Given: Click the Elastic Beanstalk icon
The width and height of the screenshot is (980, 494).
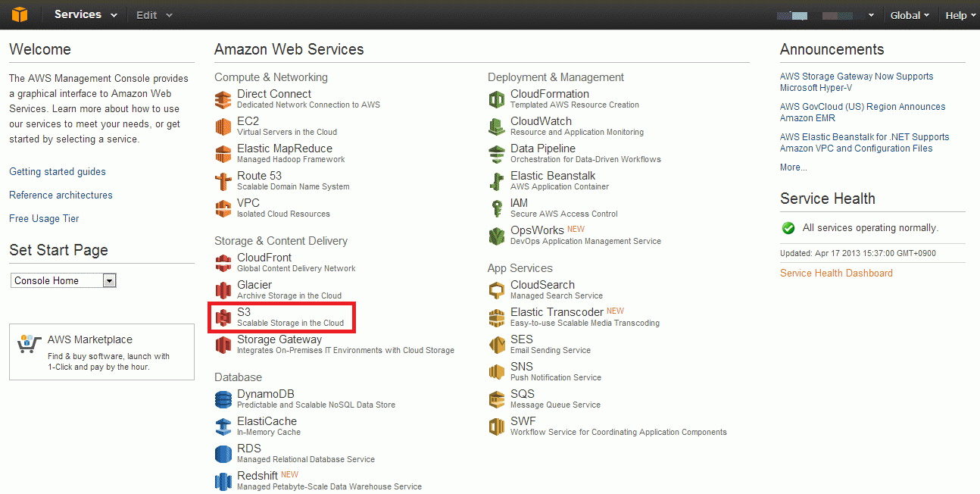Looking at the screenshot, I should pos(496,181).
